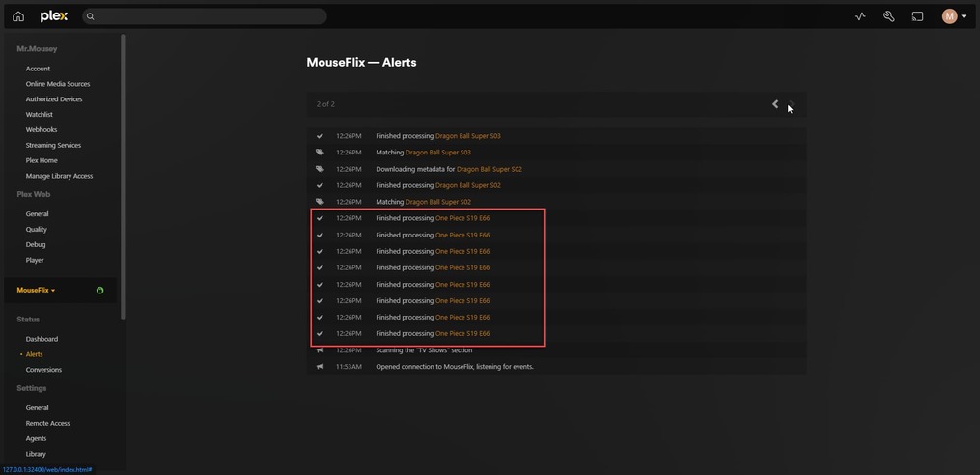Image resolution: width=980 pixels, height=475 pixels.
Task: Open Authorized Devices
Action: (54, 99)
